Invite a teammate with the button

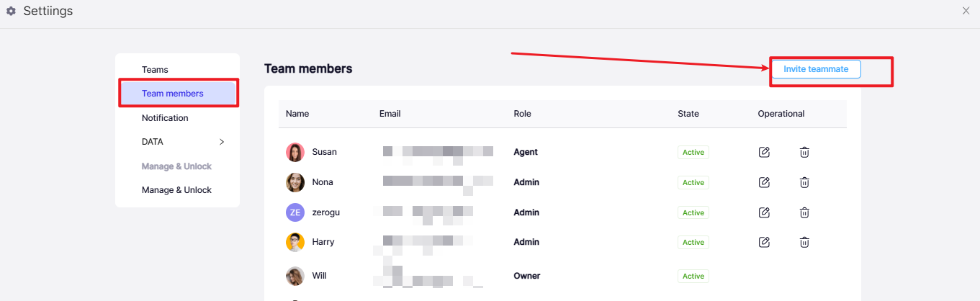tap(816, 69)
